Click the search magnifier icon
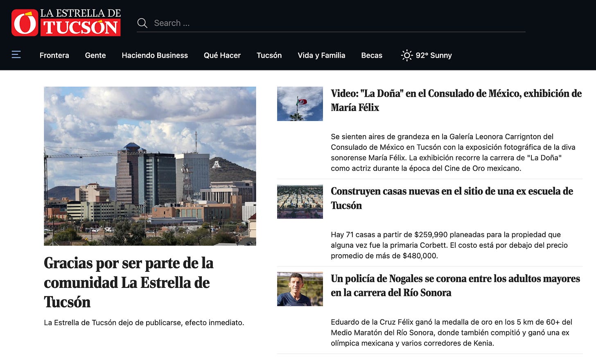Image resolution: width=596 pixels, height=364 pixels. coord(142,23)
